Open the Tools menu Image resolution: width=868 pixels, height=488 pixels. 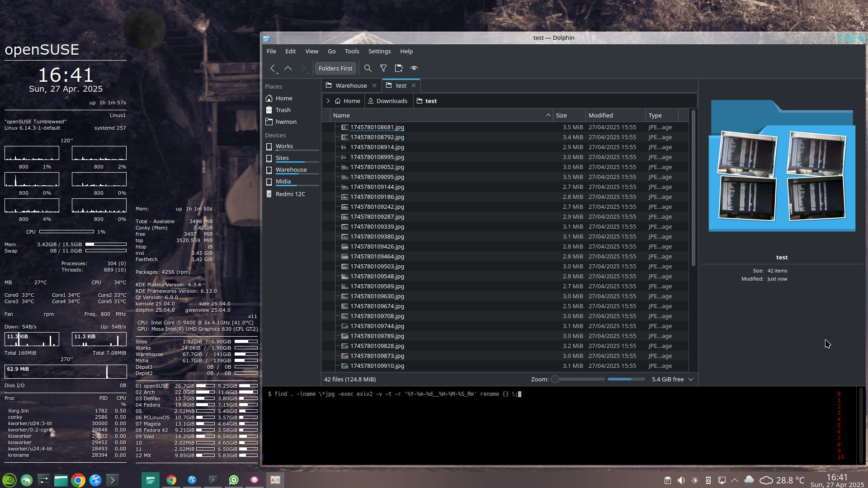tap(352, 51)
